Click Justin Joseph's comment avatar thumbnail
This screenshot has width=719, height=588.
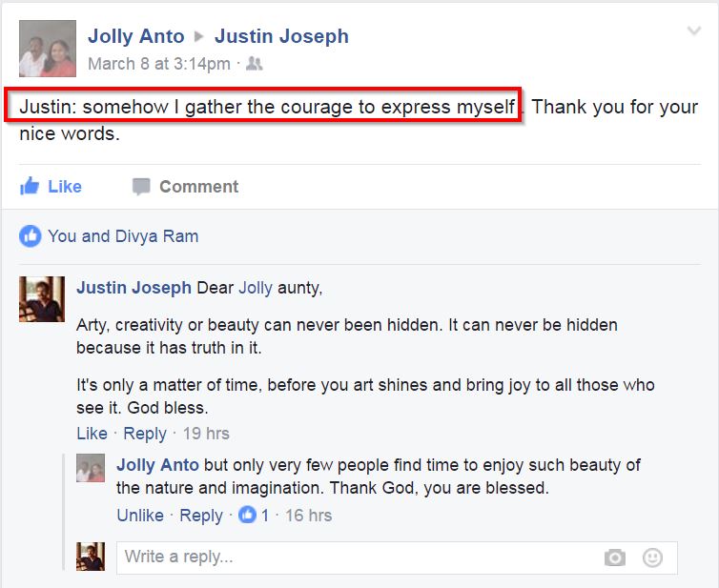coord(42,299)
